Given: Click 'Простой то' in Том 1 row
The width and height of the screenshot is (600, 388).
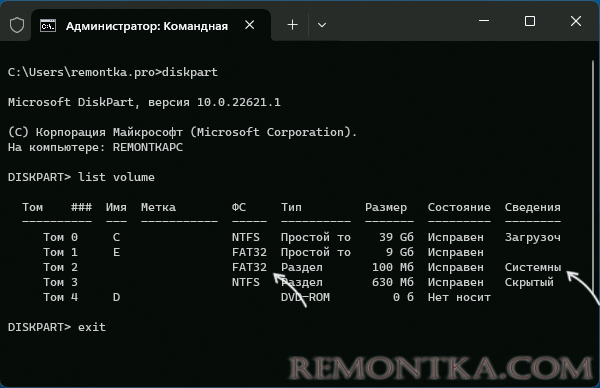Looking at the screenshot, I should [x=316, y=252].
